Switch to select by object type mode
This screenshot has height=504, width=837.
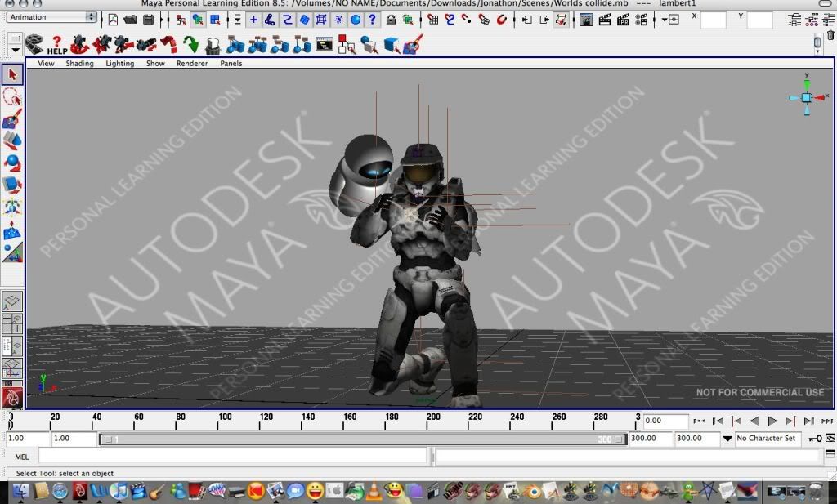[198, 20]
